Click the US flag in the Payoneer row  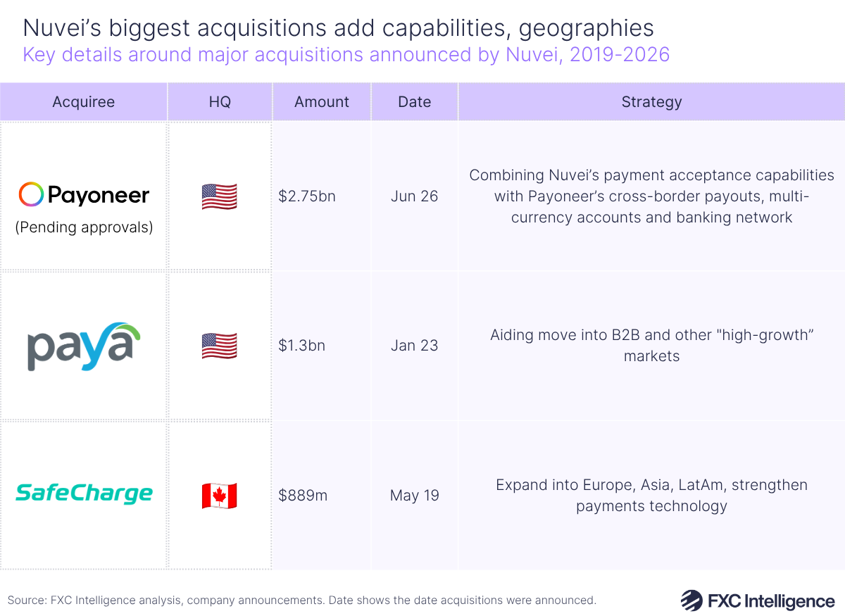[219, 196]
